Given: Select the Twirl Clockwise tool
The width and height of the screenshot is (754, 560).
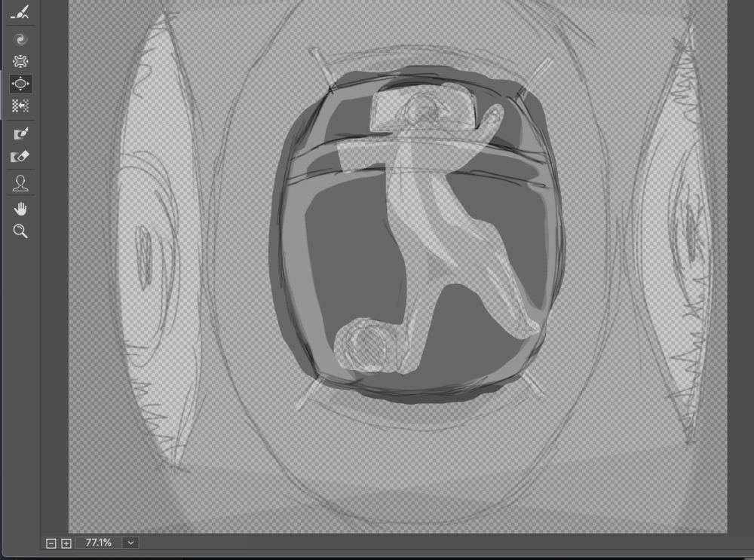Looking at the screenshot, I should [20, 38].
